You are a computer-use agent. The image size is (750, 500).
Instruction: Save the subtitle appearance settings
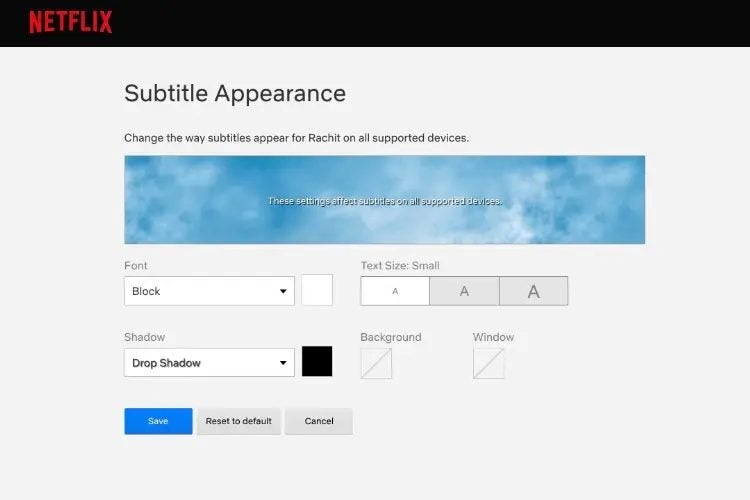158,421
